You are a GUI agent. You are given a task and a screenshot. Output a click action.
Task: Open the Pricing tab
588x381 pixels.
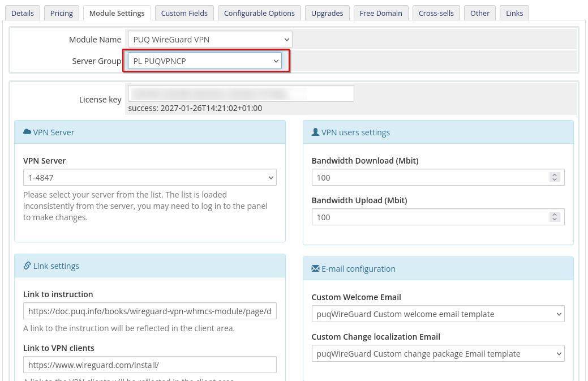[61, 13]
